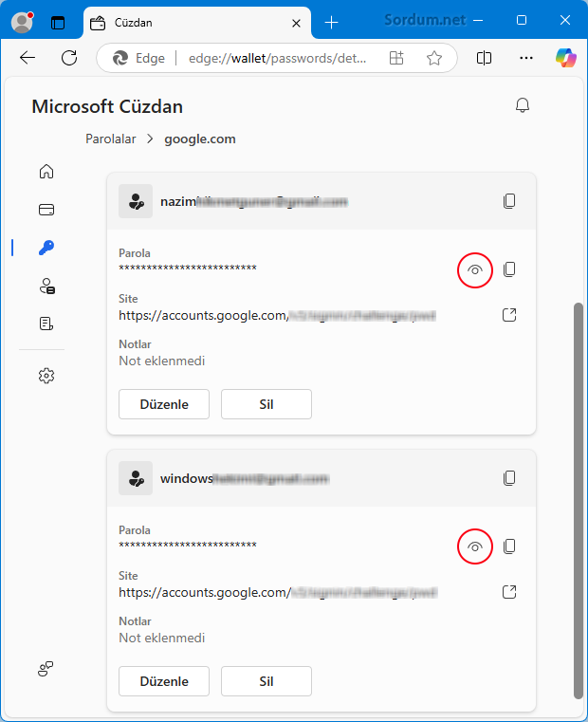Open passwords key sidebar icon
Image resolution: width=588 pixels, height=722 pixels.
[x=46, y=248]
